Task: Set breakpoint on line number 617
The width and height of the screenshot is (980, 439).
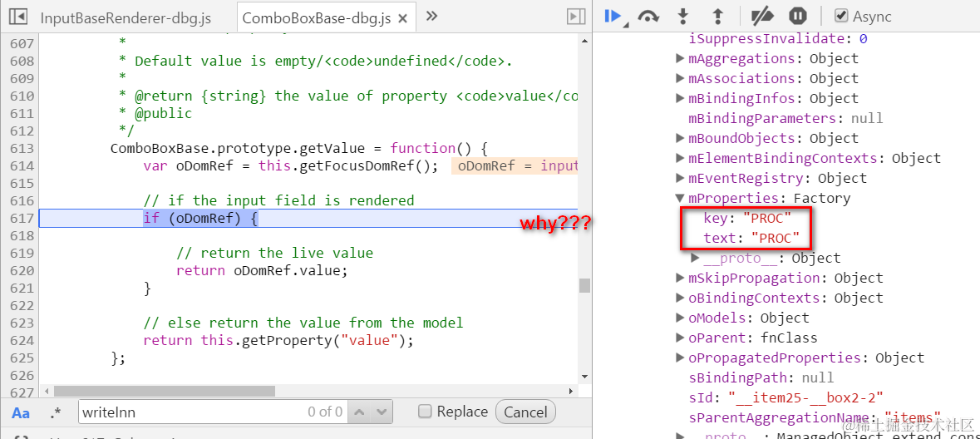Action: (22, 218)
